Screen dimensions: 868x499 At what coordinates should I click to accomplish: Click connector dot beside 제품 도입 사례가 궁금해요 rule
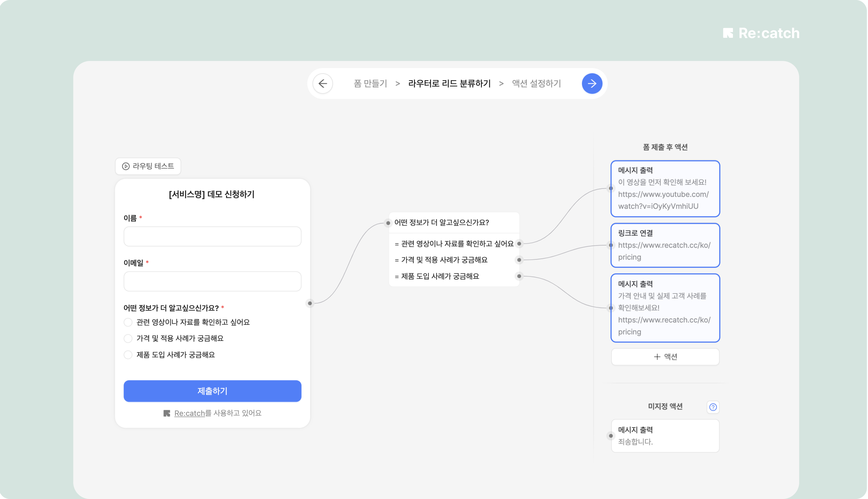519,276
